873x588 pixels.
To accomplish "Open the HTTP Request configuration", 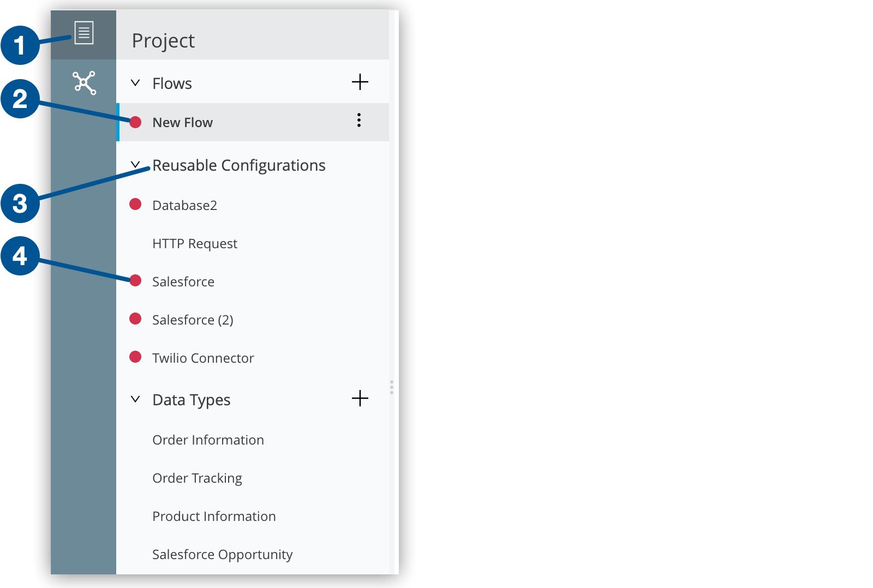I will pos(195,244).
